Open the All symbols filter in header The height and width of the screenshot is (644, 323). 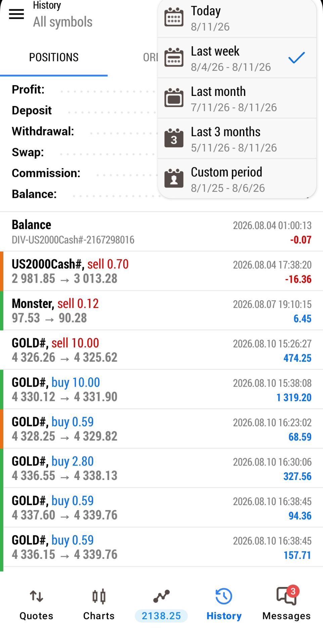(62, 22)
